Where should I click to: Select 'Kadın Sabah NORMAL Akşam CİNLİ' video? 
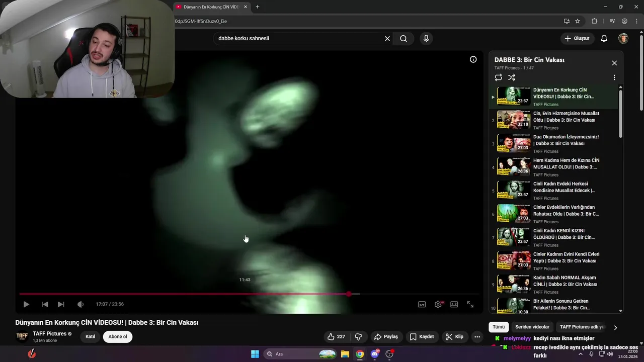tap(553, 285)
